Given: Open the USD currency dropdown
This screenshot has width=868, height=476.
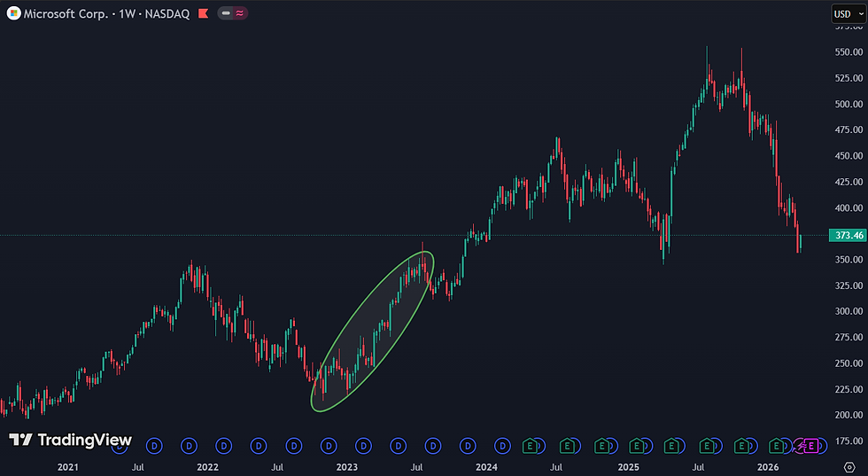Looking at the screenshot, I should tap(849, 14).
